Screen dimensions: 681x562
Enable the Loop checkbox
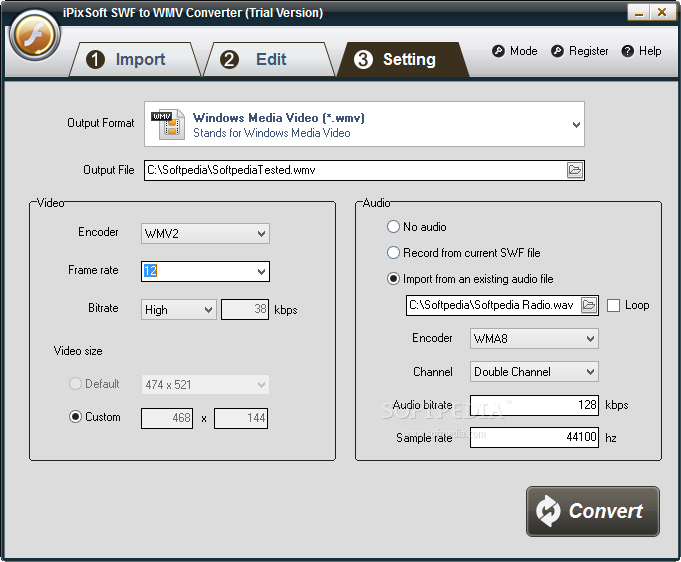(613, 305)
